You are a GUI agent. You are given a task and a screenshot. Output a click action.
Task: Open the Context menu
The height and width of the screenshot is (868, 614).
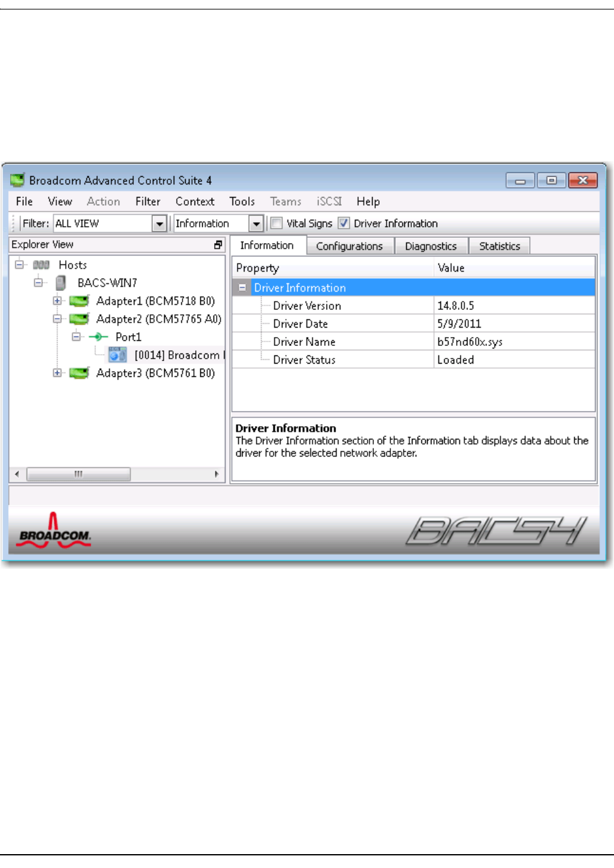195,201
